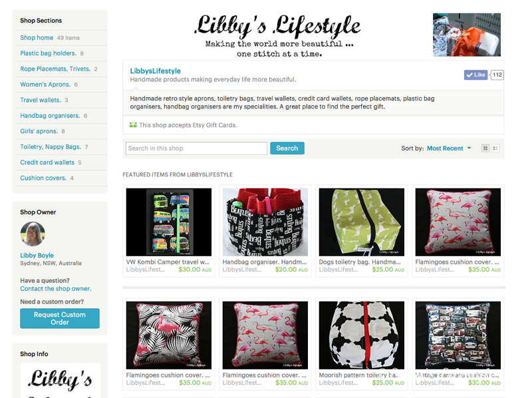Click Libby Boyle's profile avatar

33,234
